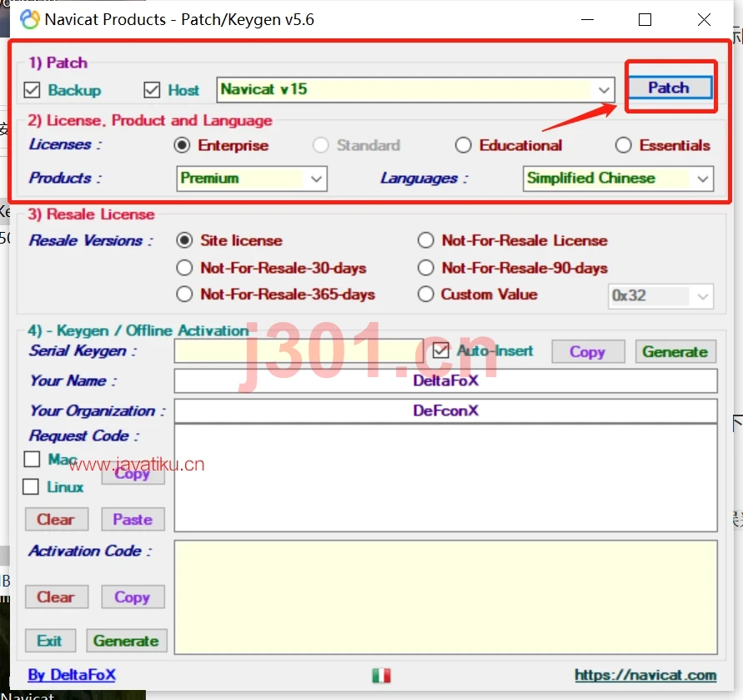Click Copy button under Activation Code
The height and width of the screenshot is (700, 743).
click(133, 597)
